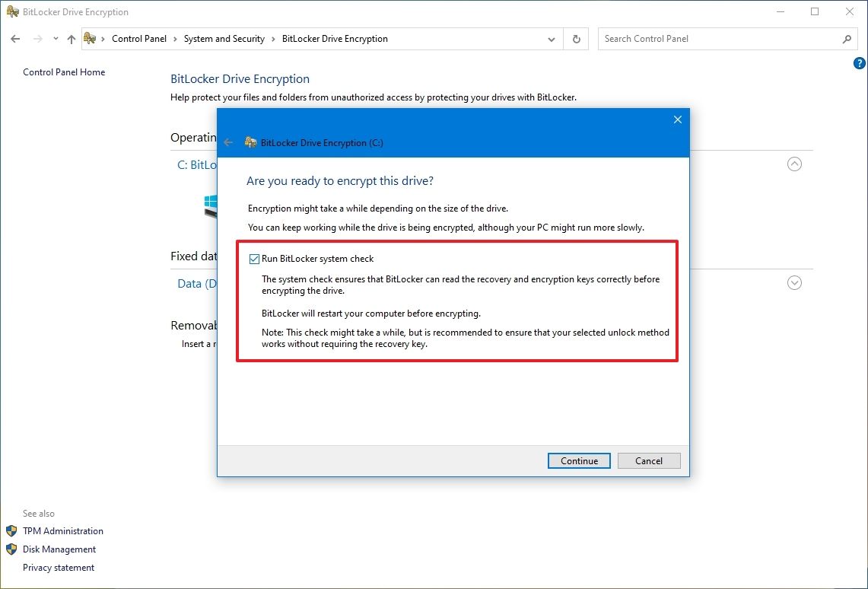Image resolution: width=868 pixels, height=589 pixels.
Task: Expand the Fixed data drives section chevron
Action: pos(794,282)
